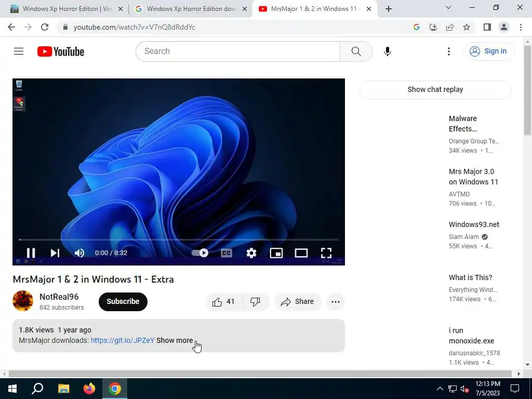Pause the video playback
The height and width of the screenshot is (399, 532).
[31, 253]
